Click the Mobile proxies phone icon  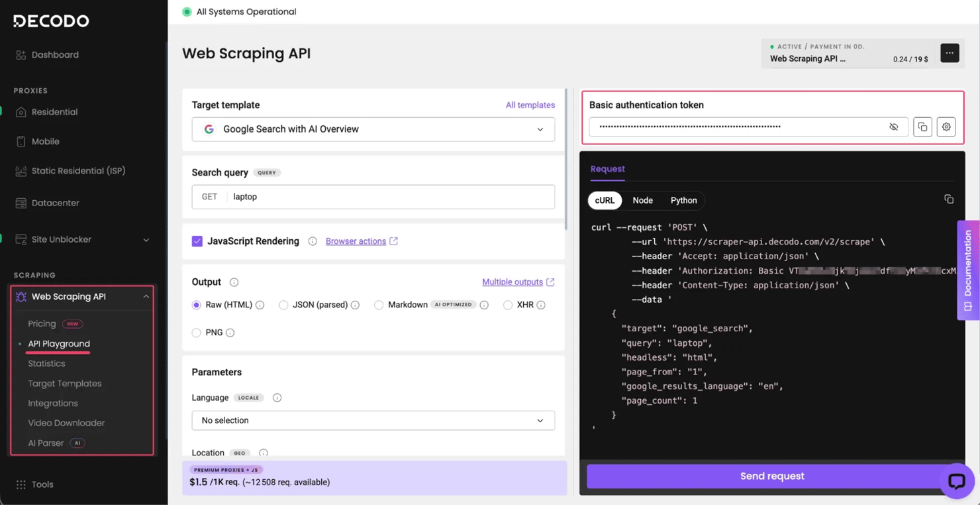coord(21,141)
